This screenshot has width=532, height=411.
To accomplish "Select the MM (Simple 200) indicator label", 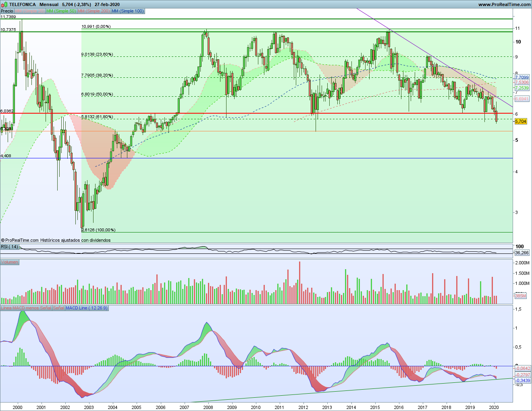I will [x=94, y=11].
